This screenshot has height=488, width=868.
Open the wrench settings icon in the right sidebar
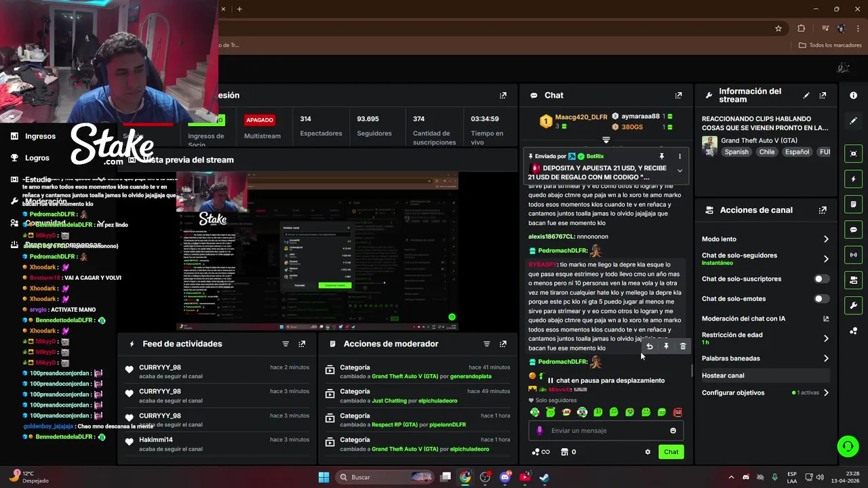(x=853, y=305)
